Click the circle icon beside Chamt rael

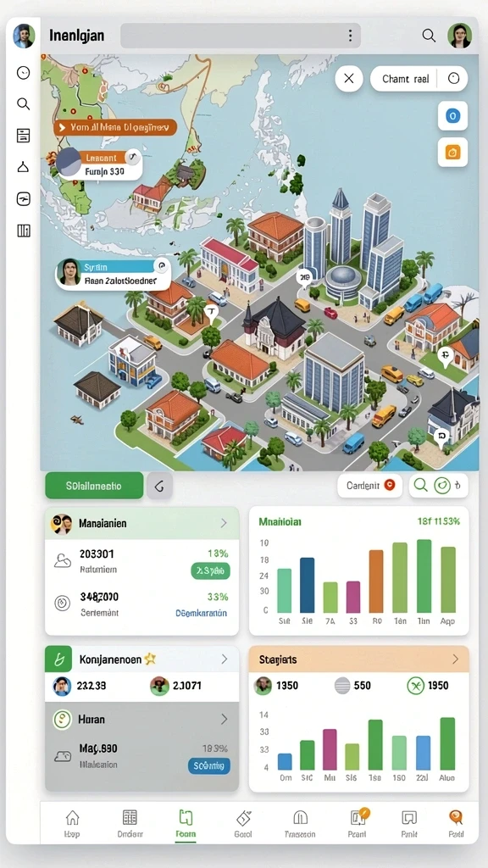tap(454, 79)
